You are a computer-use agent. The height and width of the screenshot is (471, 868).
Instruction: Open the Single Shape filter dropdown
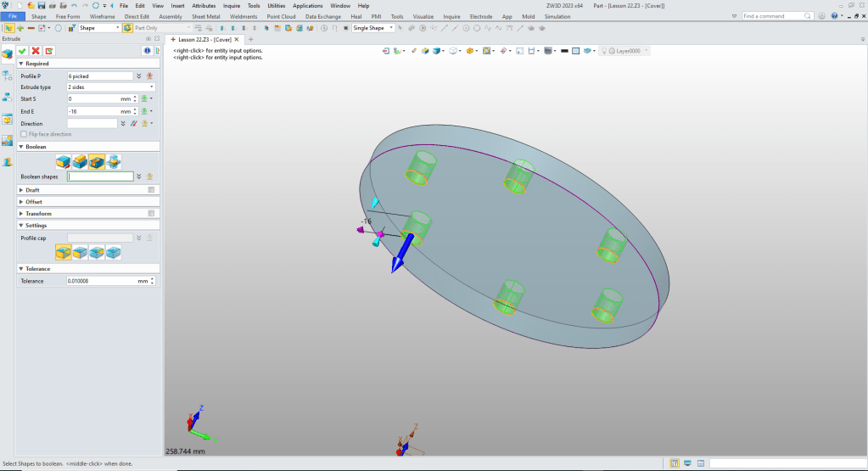[372, 28]
